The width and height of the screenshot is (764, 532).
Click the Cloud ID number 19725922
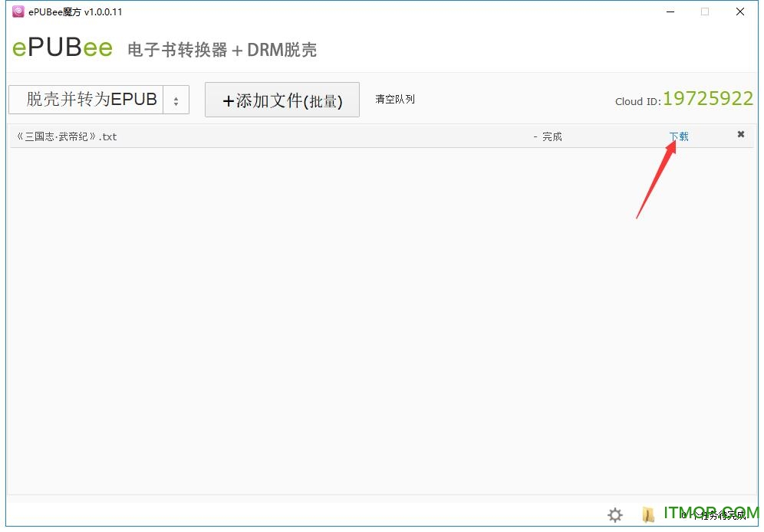[708, 98]
